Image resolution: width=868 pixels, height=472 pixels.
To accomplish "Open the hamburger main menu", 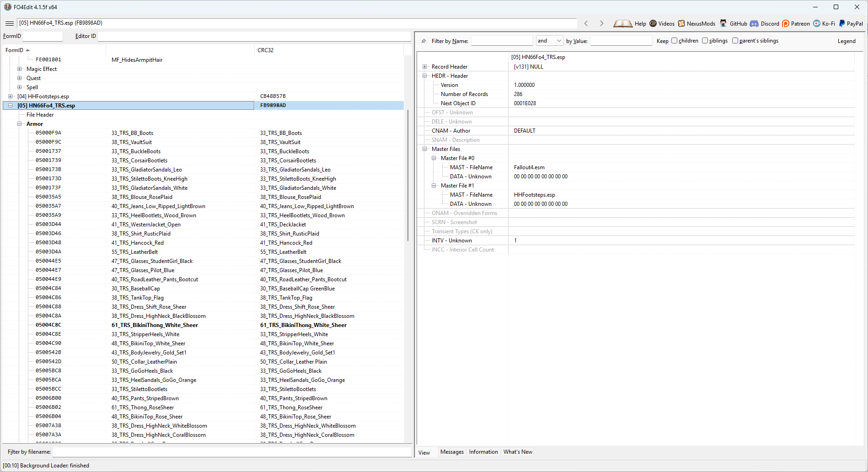I will [x=10, y=23].
